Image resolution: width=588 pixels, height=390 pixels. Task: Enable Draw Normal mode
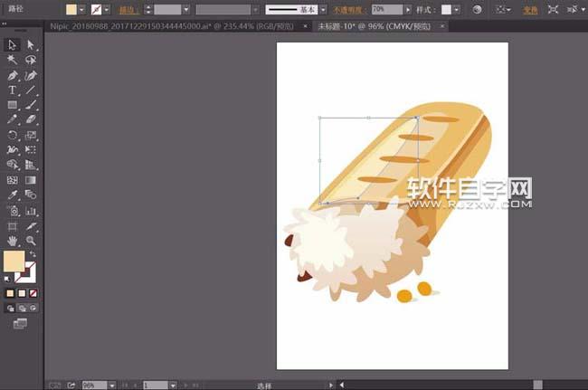(x=10, y=309)
